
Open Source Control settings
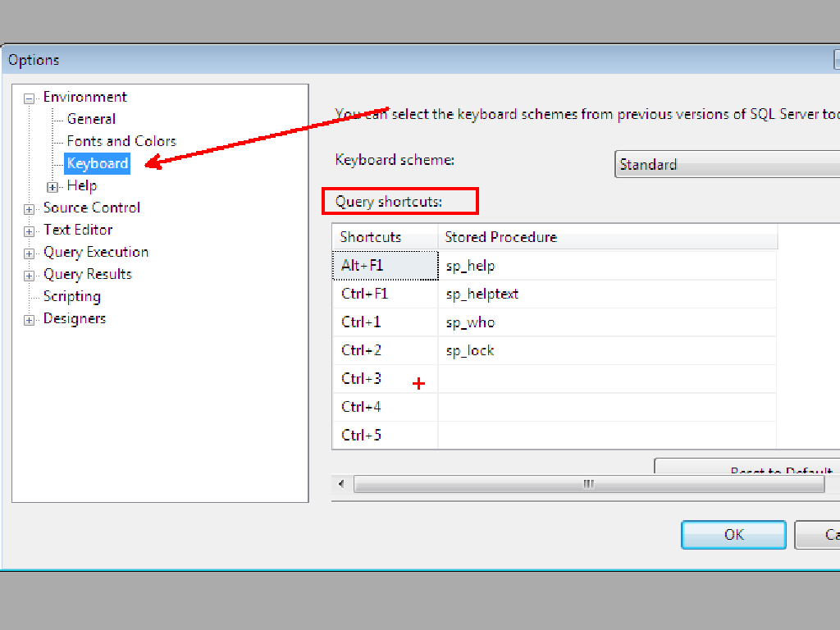pyautogui.click(x=91, y=208)
